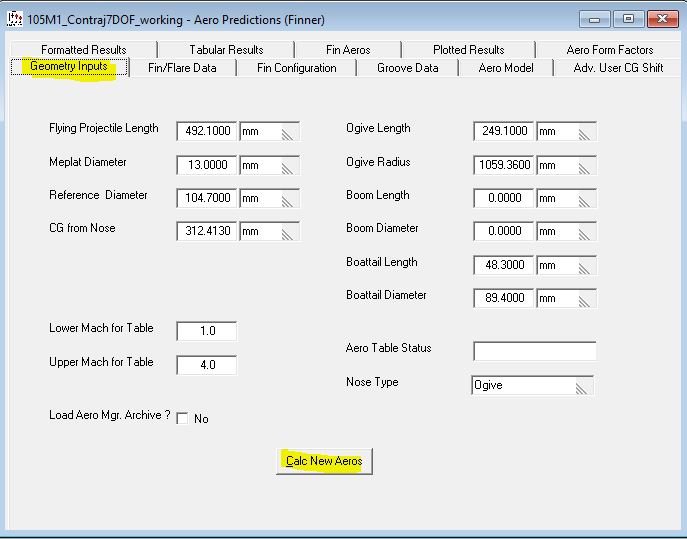Toggle Load Aero Mgr. Archive checkbox
This screenshot has width=687, height=539.
point(182,419)
